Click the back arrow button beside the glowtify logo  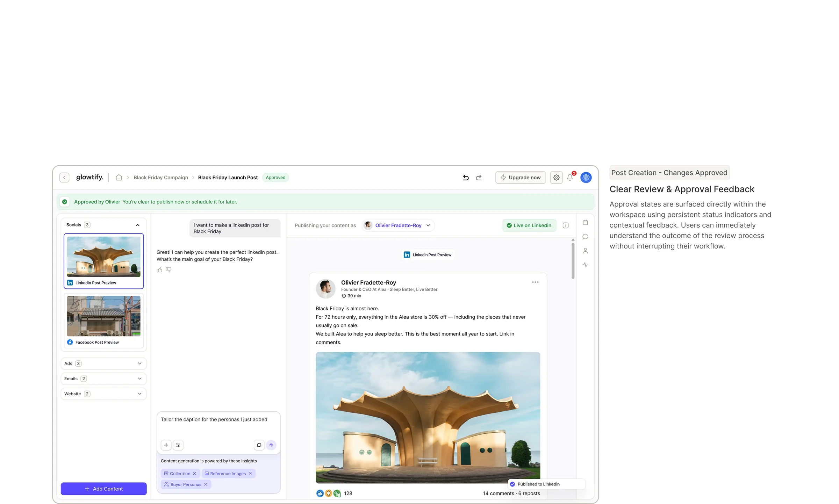coord(64,178)
